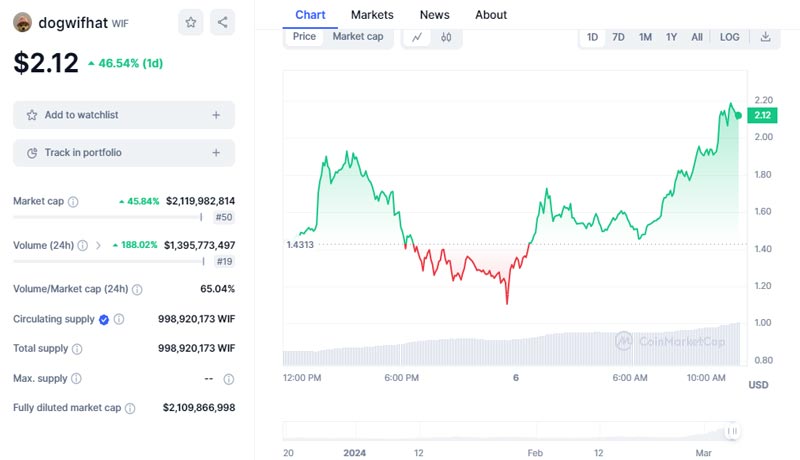Switch chart to Market cap
The width and height of the screenshot is (800, 460).
point(358,37)
